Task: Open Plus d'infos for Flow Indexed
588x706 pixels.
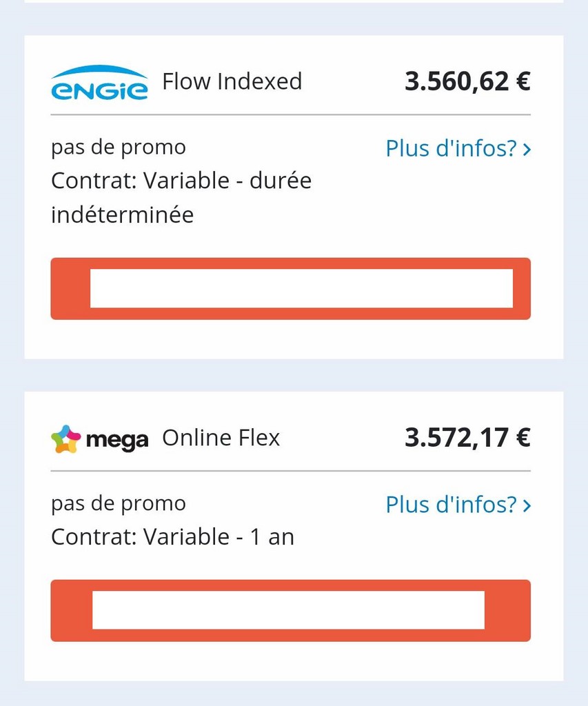Action: tap(458, 148)
